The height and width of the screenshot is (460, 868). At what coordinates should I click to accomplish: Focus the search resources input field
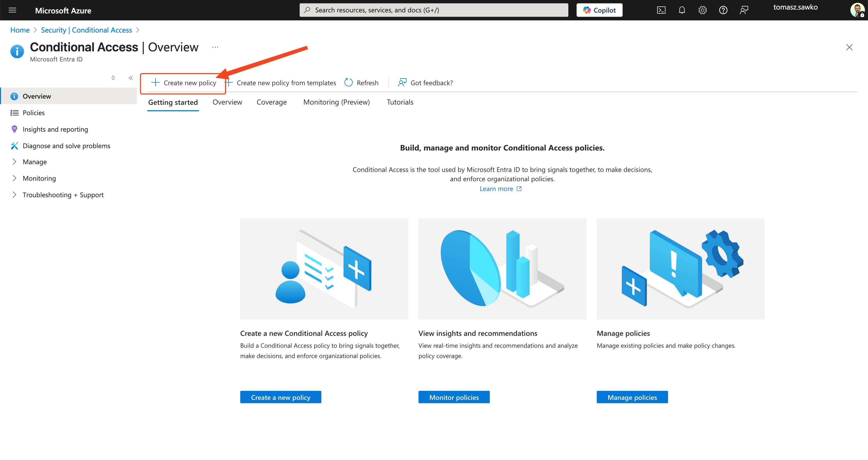pos(434,10)
